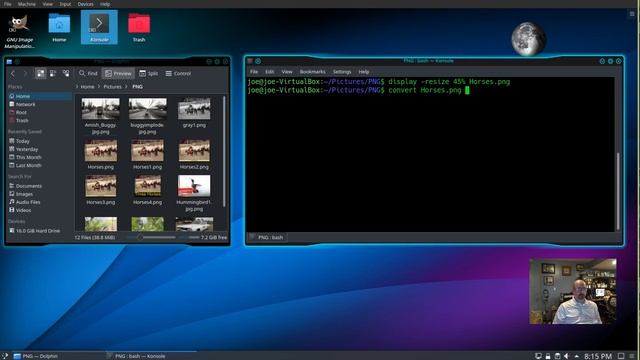The height and width of the screenshot is (360, 640).
Task: Click the Dolphin file view scrollbar
Action: pos(224,151)
